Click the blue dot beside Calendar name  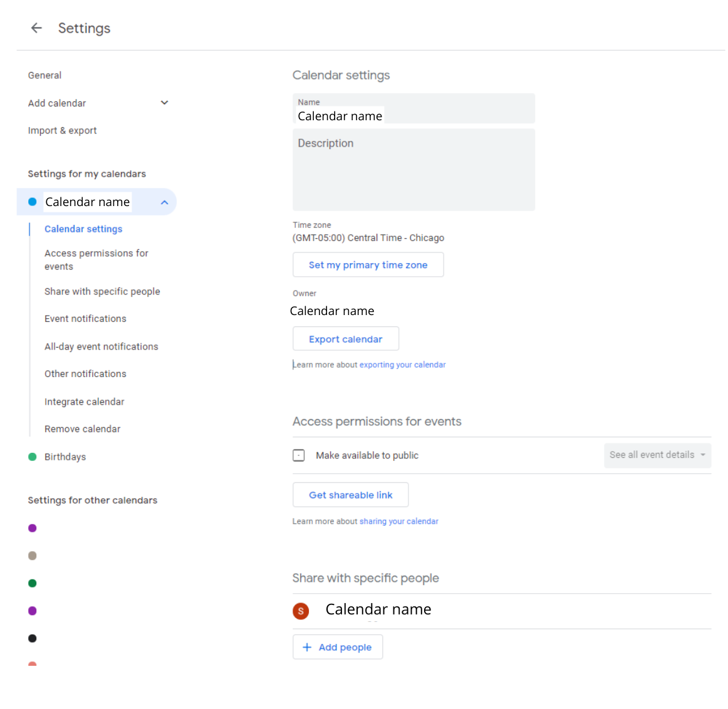(33, 202)
